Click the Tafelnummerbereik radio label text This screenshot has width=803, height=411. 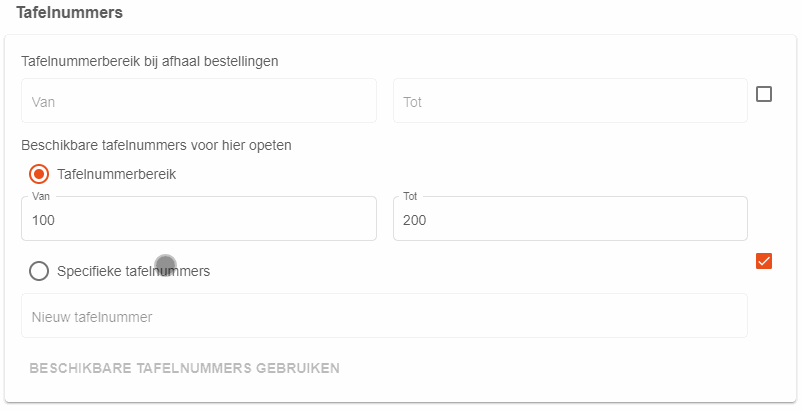point(117,173)
